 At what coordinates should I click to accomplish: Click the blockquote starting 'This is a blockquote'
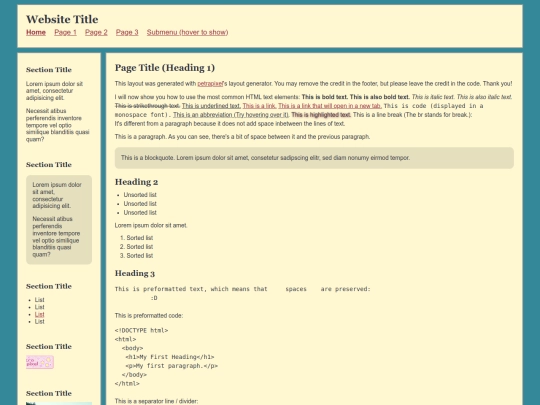coord(314,158)
